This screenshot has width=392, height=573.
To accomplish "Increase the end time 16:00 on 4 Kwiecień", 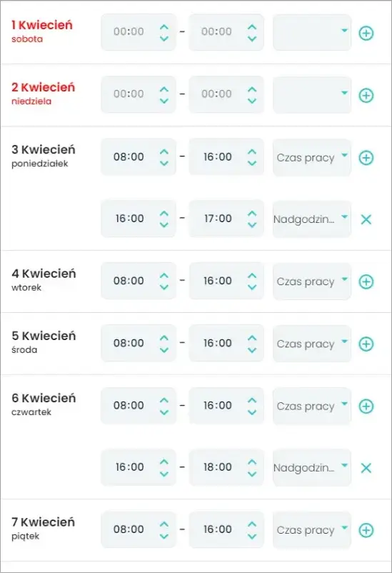I will tap(252, 275).
